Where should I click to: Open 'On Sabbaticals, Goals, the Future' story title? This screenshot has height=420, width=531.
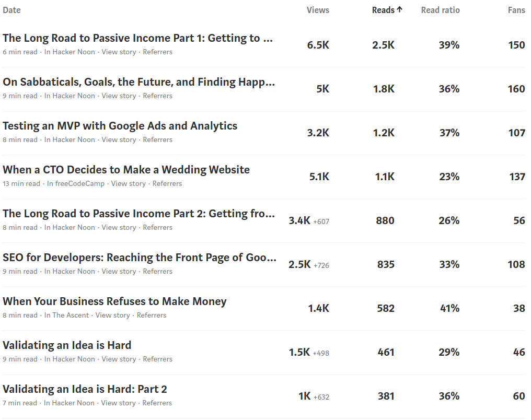[x=138, y=82]
